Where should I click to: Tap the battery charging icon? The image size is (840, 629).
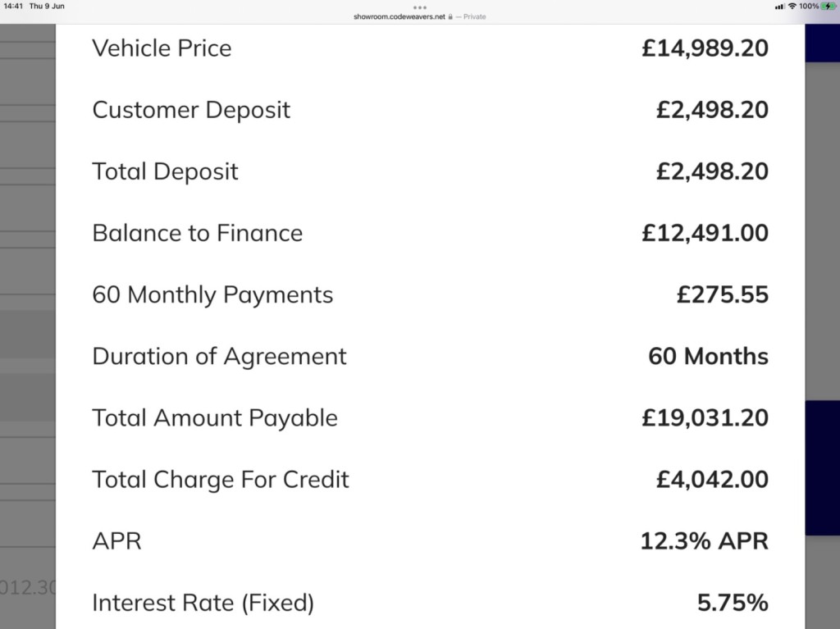click(x=828, y=7)
